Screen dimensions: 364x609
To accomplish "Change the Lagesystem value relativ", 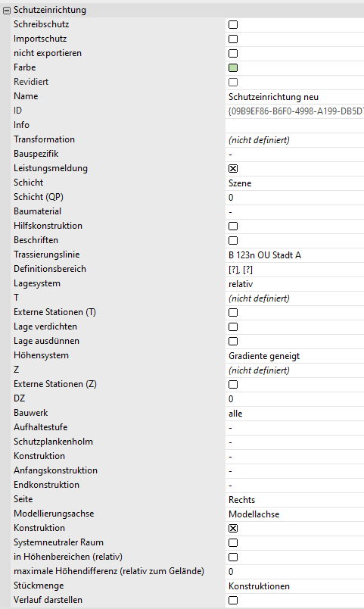I will tap(294, 283).
